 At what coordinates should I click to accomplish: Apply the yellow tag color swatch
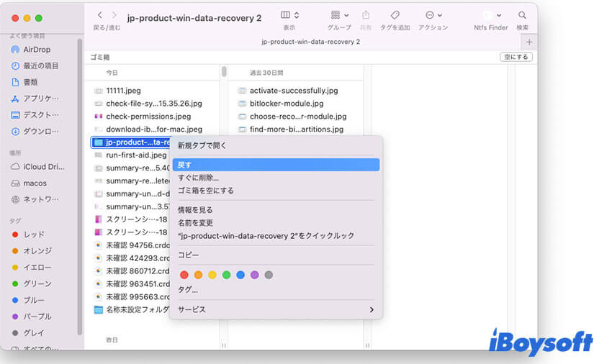(212, 275)
